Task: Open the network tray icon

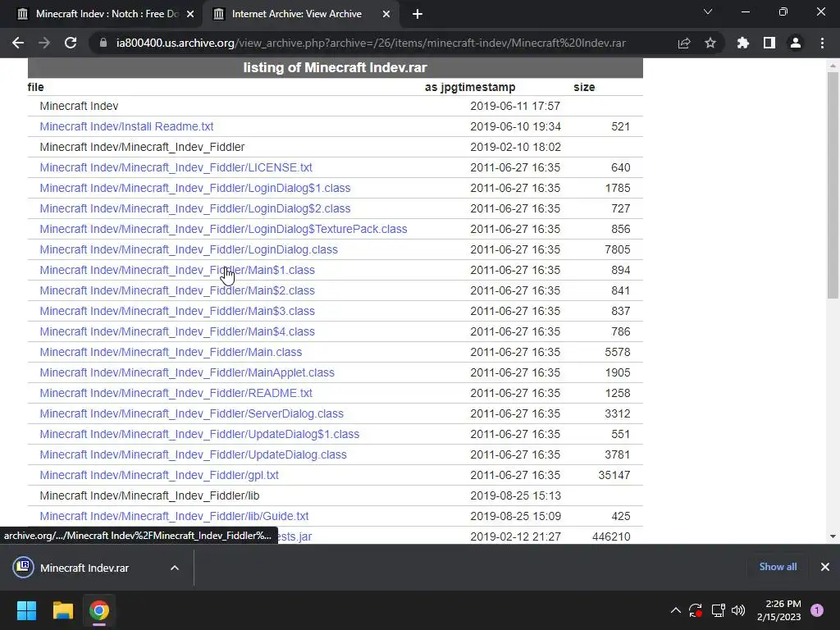Action: [x=718, y=610]
